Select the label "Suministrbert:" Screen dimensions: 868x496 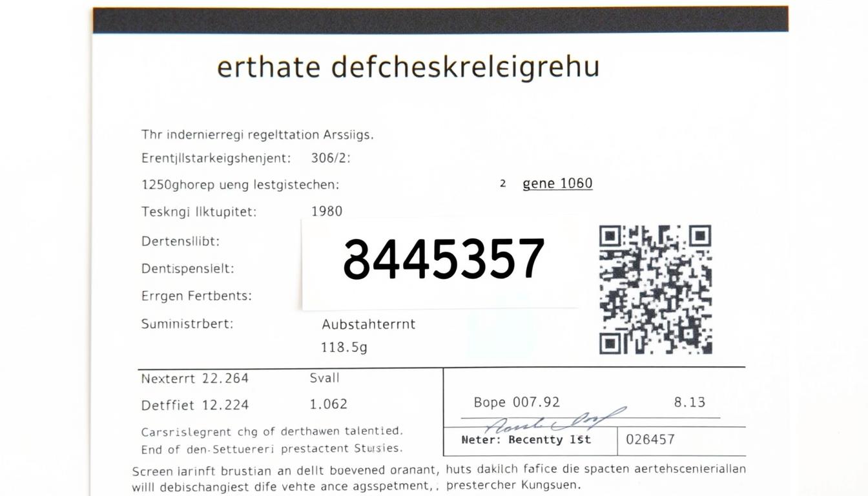(187, 324)
